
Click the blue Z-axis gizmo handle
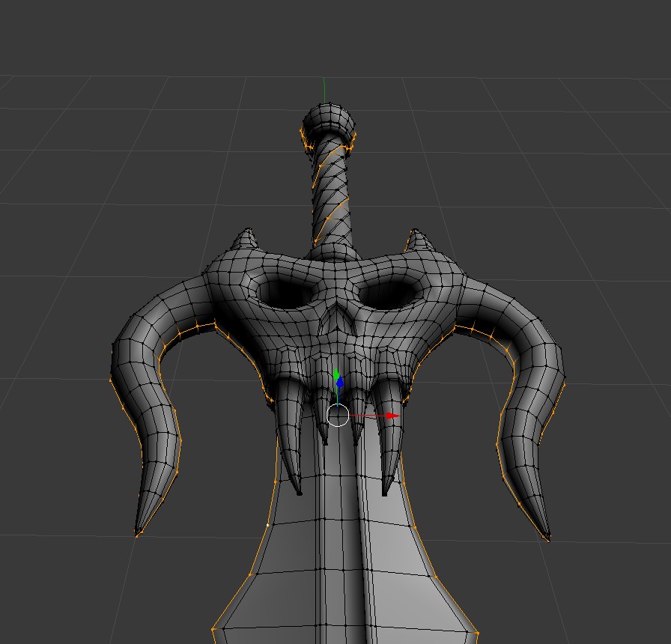(x=339, y=383)
